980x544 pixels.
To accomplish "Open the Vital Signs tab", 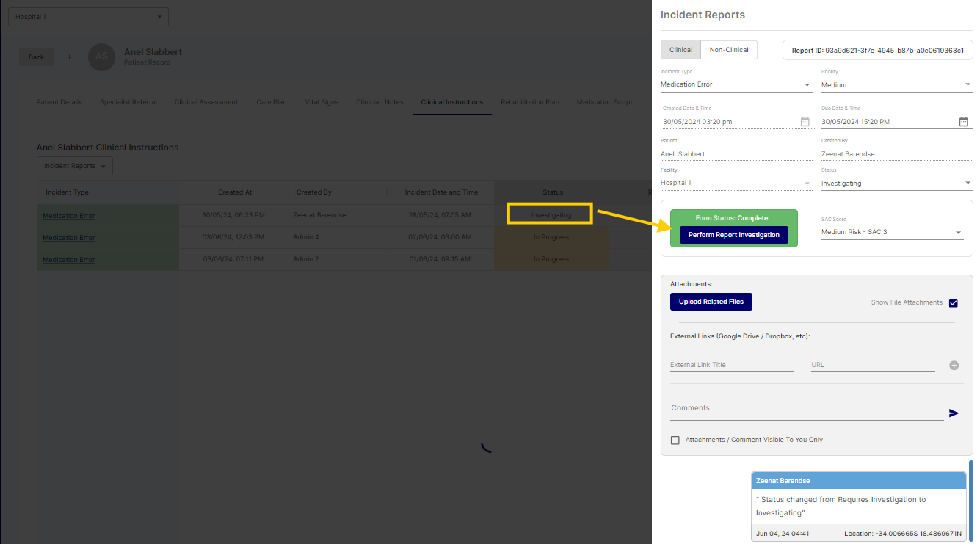I will coord(322,102).
